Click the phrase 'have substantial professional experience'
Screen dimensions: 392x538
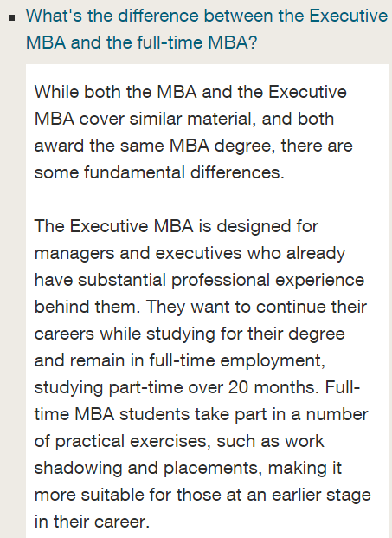point(199,280)
